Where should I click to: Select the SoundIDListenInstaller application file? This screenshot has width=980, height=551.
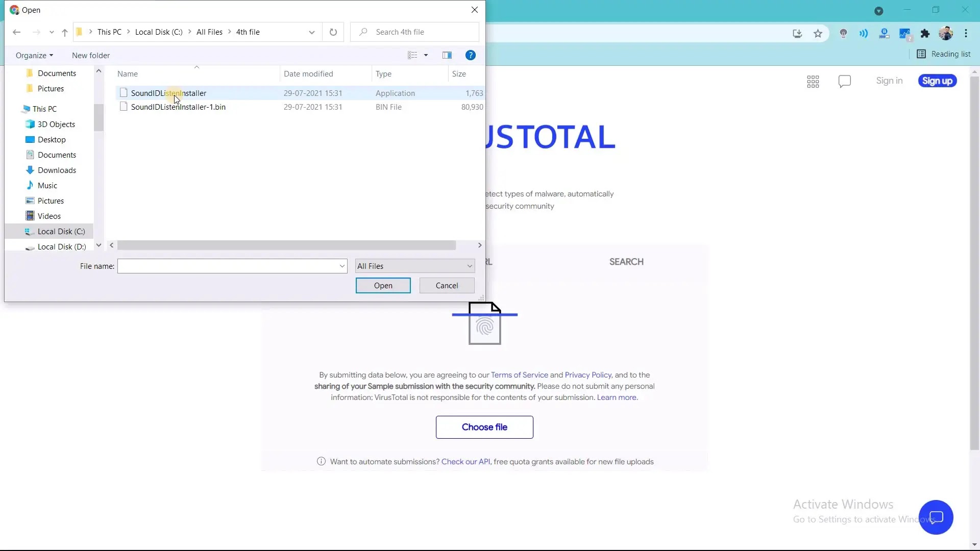pos(168,93)
